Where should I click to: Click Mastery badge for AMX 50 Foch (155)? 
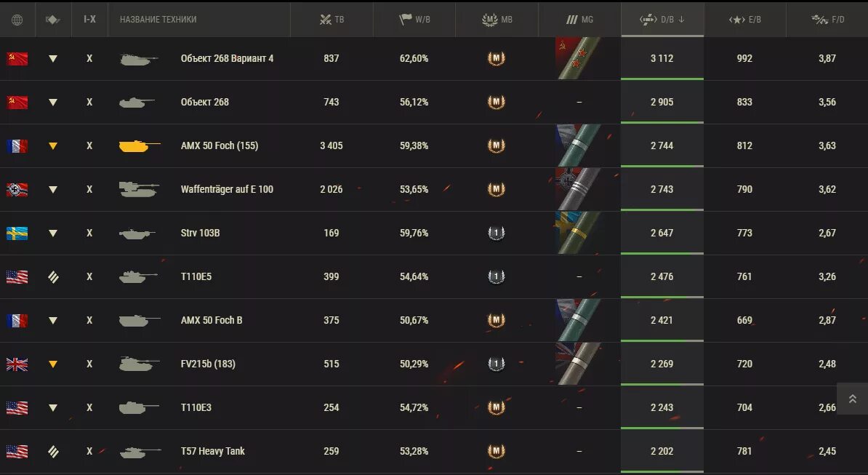coord(496,145)
